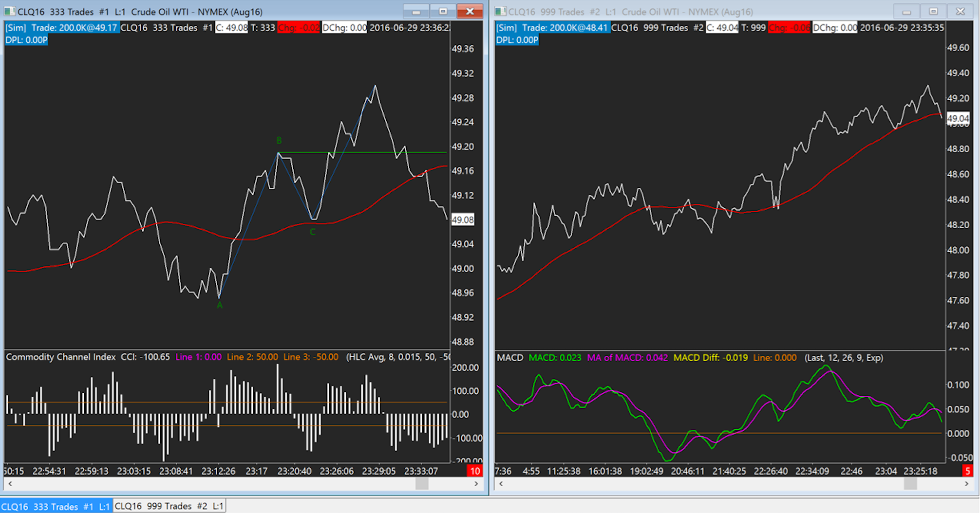
Task: Click the red 5 box on the MACD time axis
Action: click(x=967, y=471)
